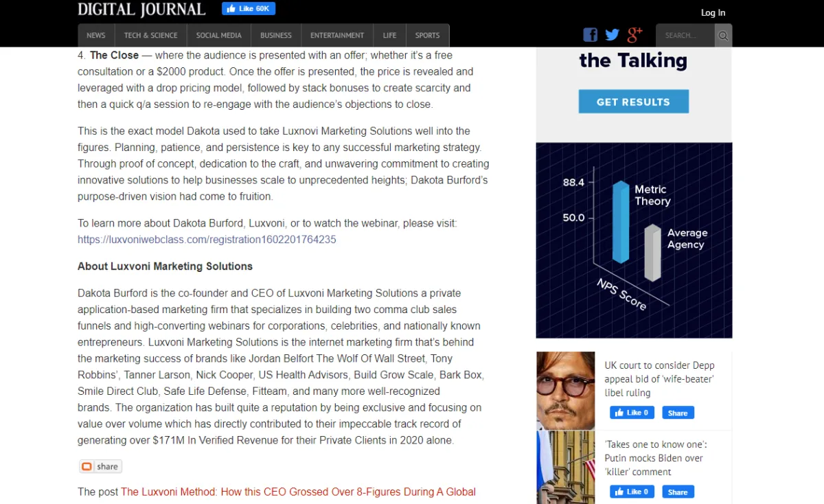Viewport: 824px width, 504px height.
Task: Open the SOCIAL MEDIA menu
Action: tap(219, 36)
